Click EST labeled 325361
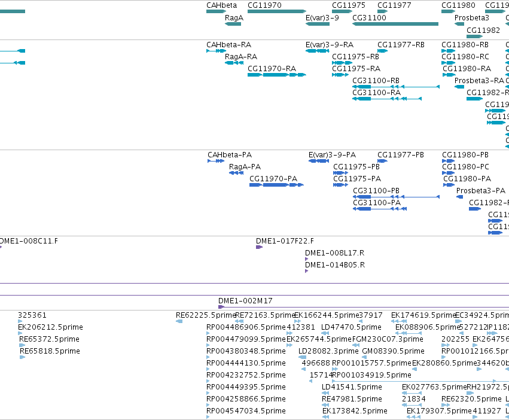 (x=32, y=315)
